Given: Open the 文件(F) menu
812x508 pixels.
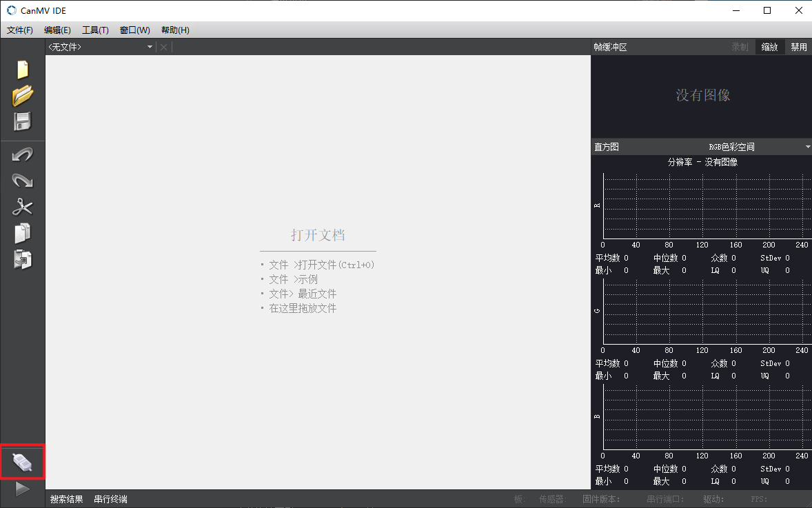Looking at the screenshot, I should tap(20, 30).
